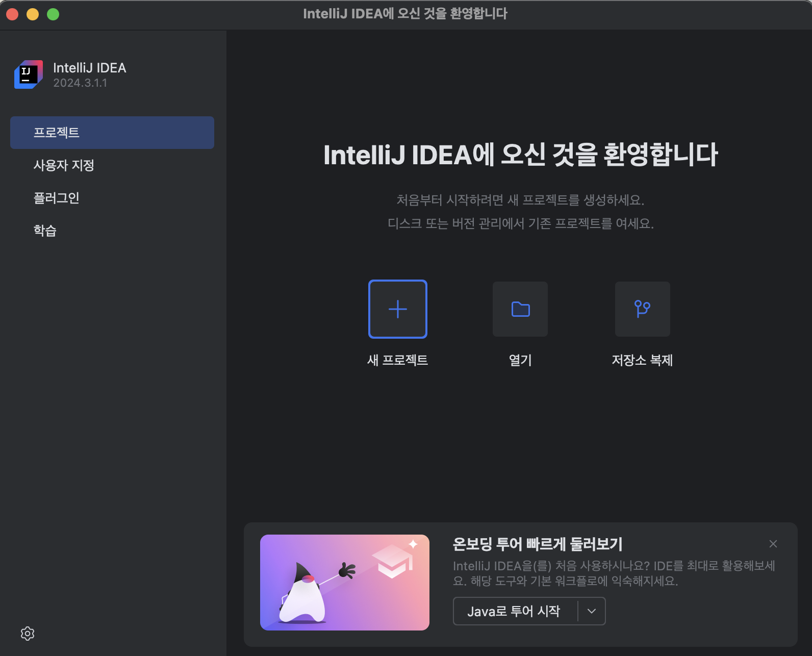Close the window with red button
Screen dimensions: 812x656
(x=13, y=14)
